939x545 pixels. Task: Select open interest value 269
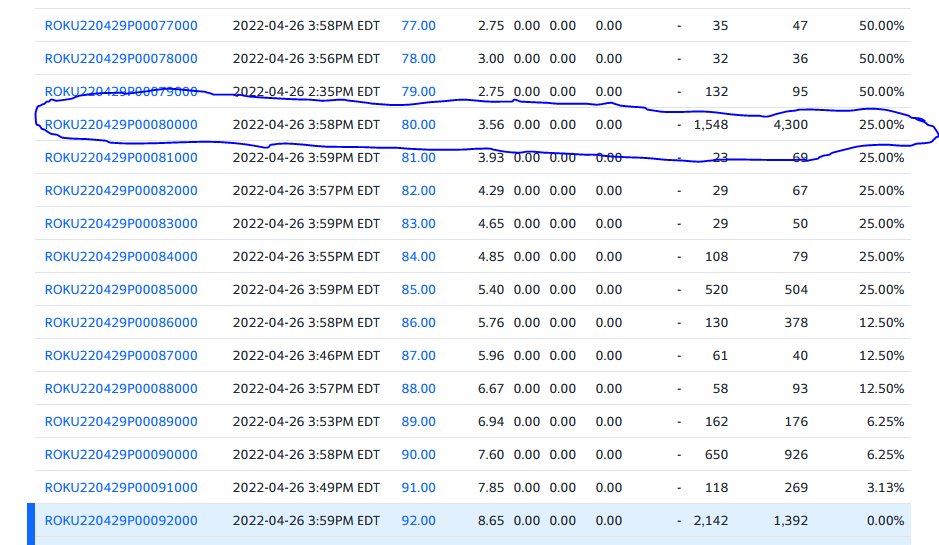pos(796,488)
